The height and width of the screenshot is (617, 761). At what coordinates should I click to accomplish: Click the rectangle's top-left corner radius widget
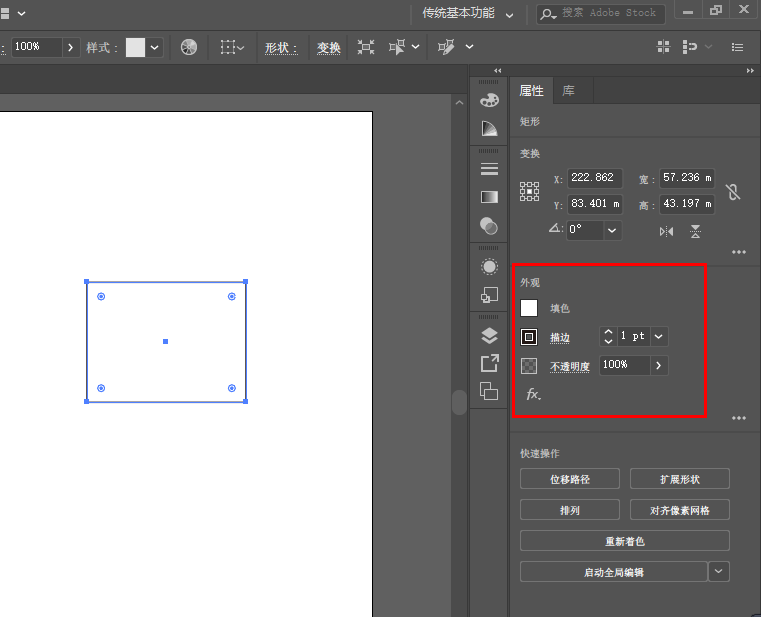101,297
